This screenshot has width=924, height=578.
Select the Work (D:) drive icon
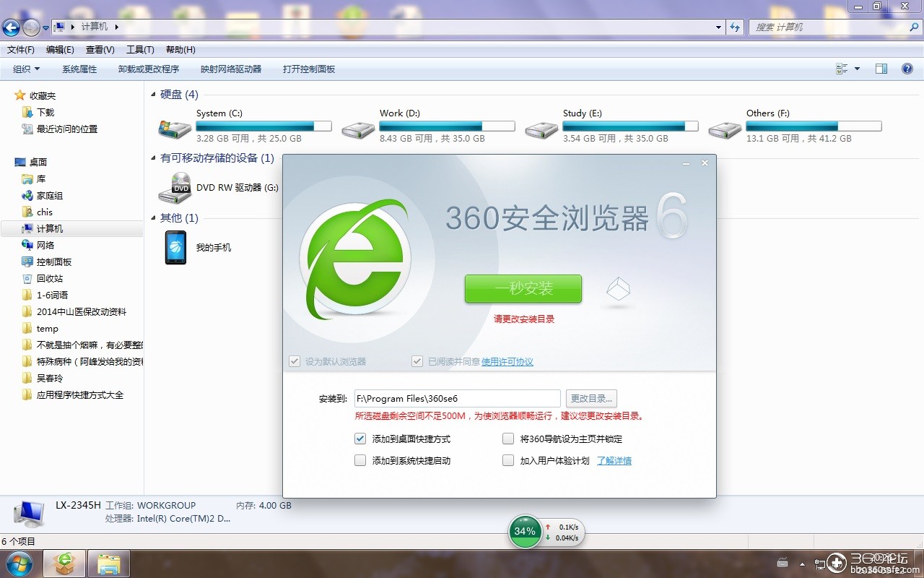click(x=358, y=129)
